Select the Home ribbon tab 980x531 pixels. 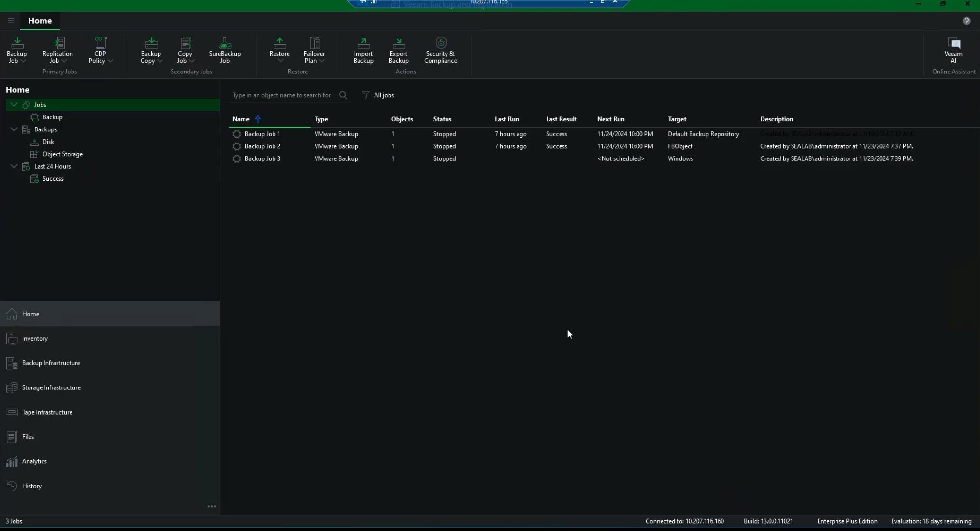(40, 21)
